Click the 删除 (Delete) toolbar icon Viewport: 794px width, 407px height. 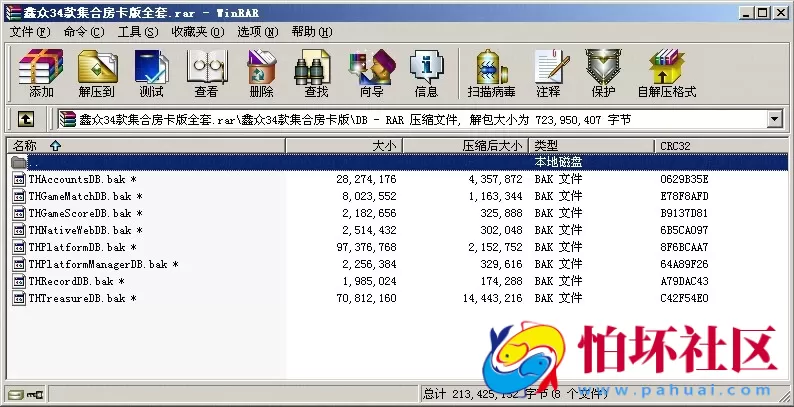261,67
